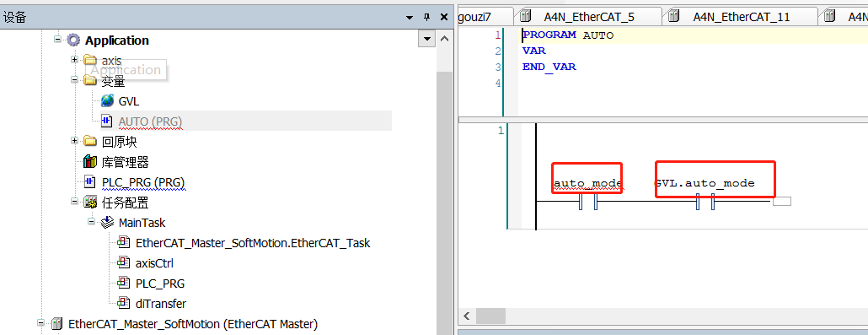Select the Application tree item
This screenshot has width=868, height=335.
click(x=117, y=41)
